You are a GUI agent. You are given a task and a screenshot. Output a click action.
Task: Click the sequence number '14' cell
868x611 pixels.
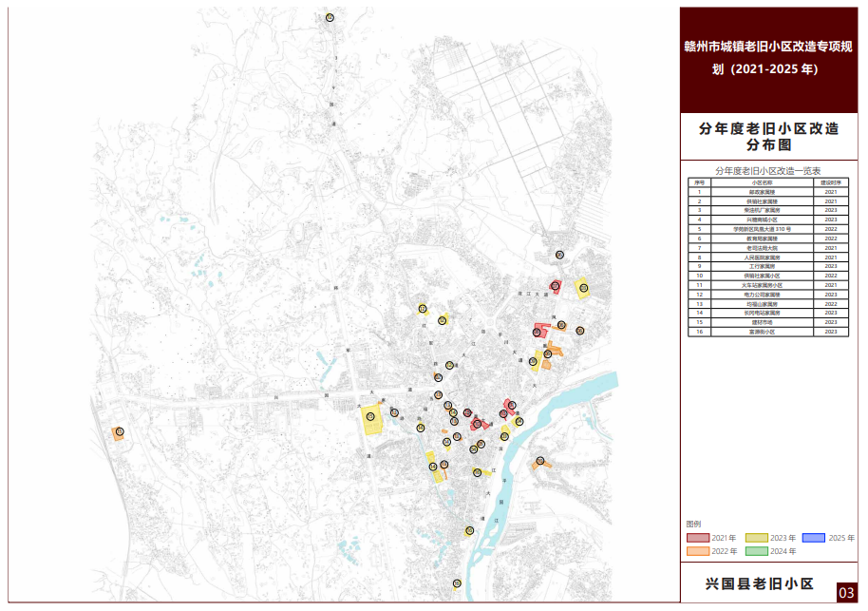[x=699, y=313]
